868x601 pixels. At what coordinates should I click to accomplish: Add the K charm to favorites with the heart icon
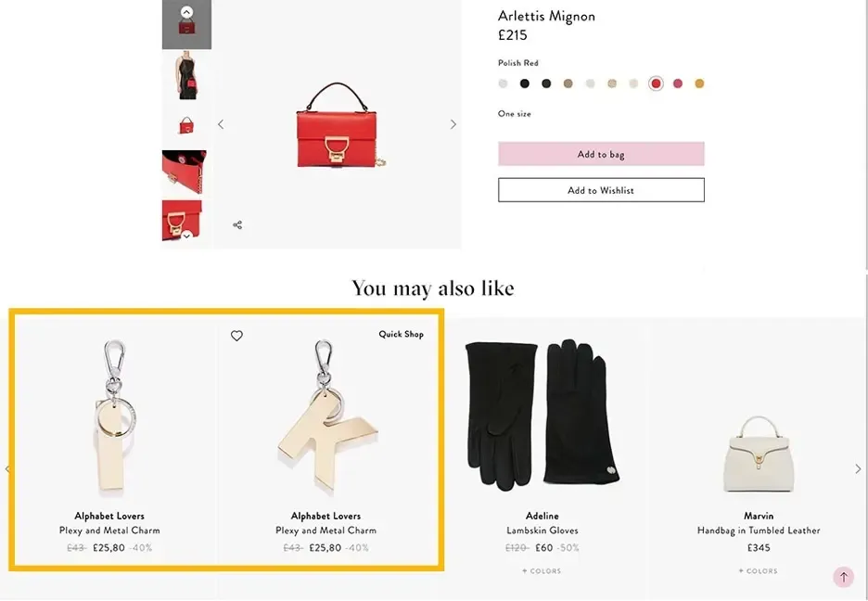point(236,336)
